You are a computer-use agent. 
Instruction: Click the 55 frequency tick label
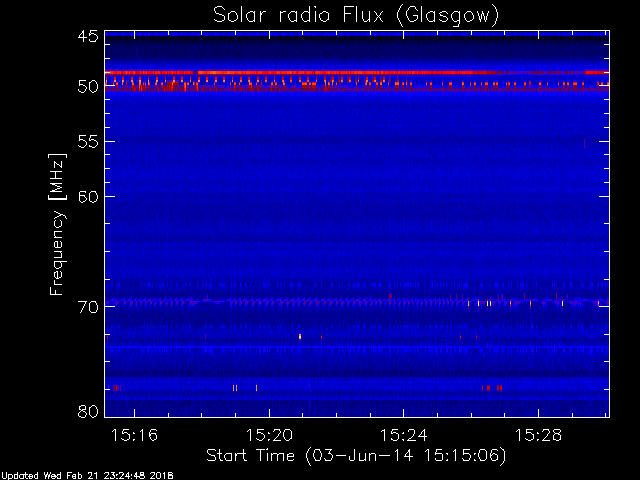point(88,142)
